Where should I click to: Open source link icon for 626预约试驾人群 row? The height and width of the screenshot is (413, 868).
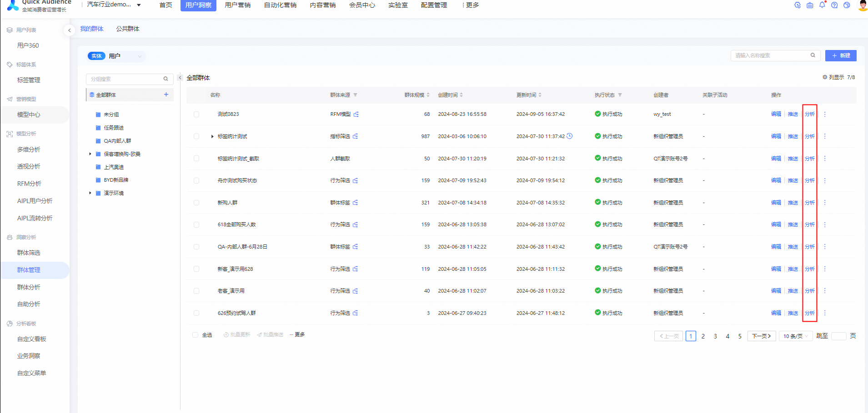355,313
